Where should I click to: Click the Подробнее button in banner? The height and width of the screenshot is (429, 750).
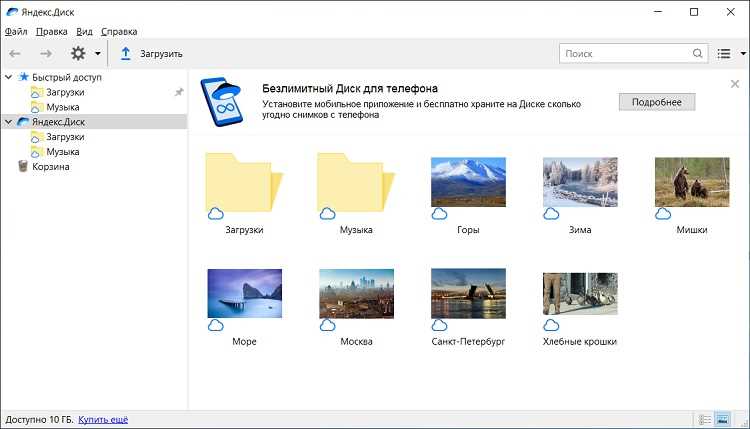(657, 102)
